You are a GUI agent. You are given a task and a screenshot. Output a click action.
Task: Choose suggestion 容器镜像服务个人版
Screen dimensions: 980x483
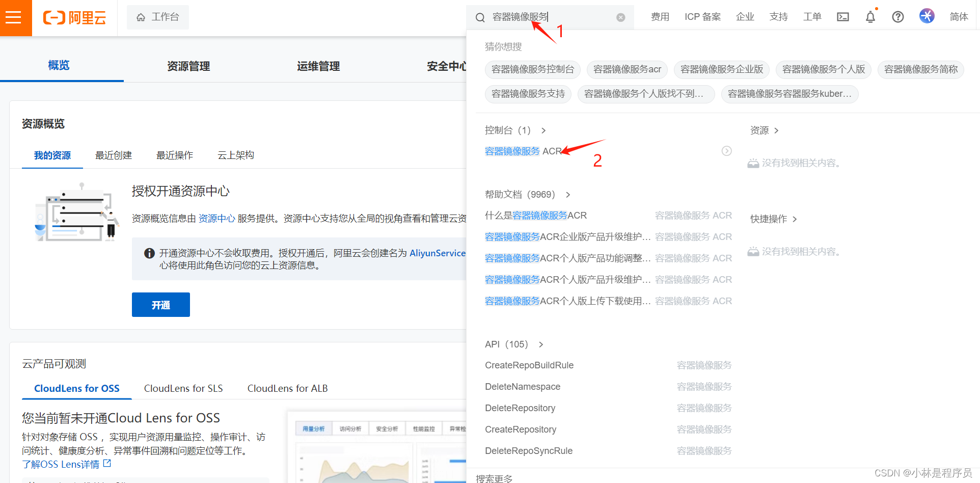click(x=824, y=69)
